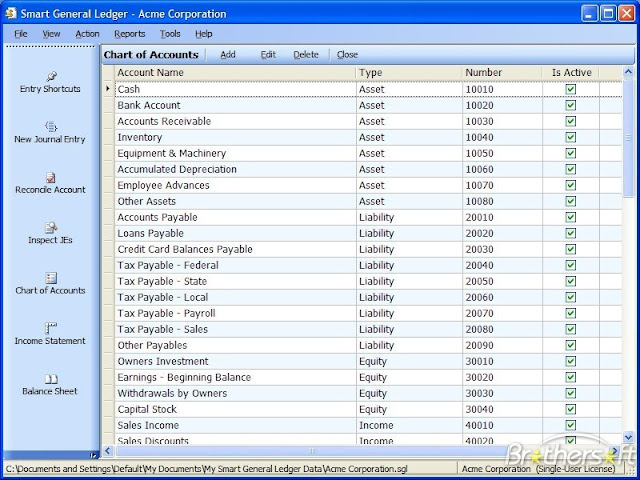The width and height of the screenshot is (640, 480).
Task: Sort by Type column header
Action: click(409, 73)
